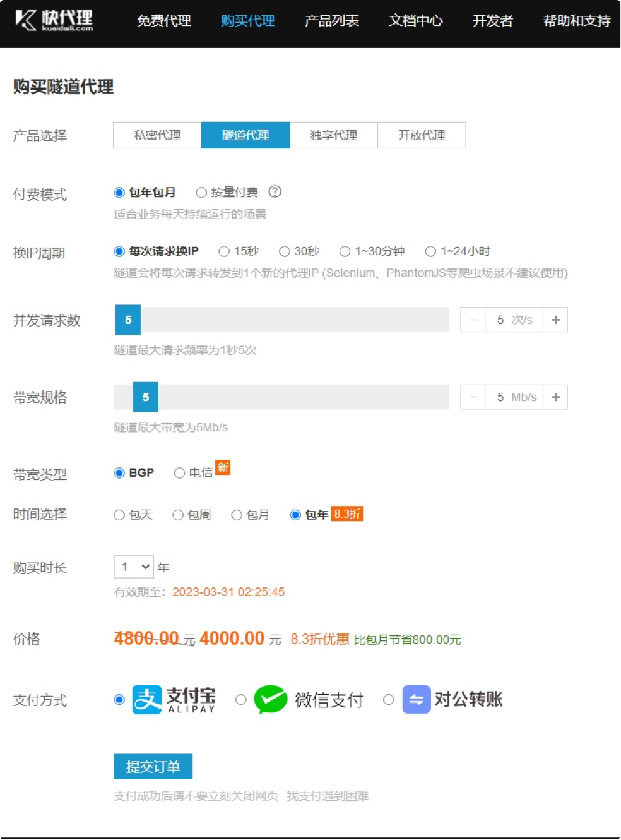Decrease 并发请求数 with minus button
Viewport: 621px width, 840px height.
click(x=473, y=320)
